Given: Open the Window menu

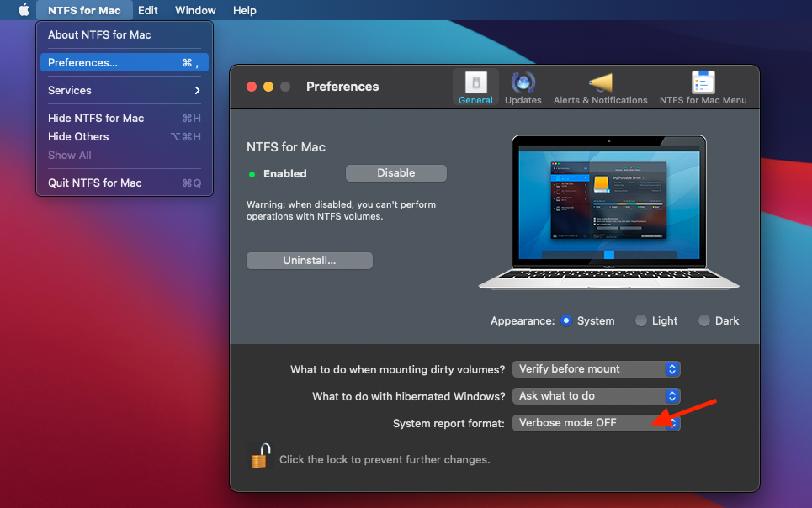Looking at the screenshot, I should 194,10.
